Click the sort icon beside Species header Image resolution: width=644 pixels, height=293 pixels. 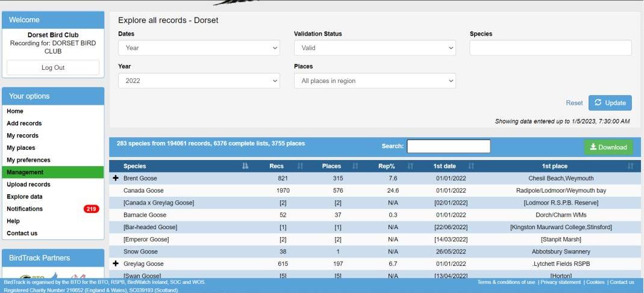245,166
